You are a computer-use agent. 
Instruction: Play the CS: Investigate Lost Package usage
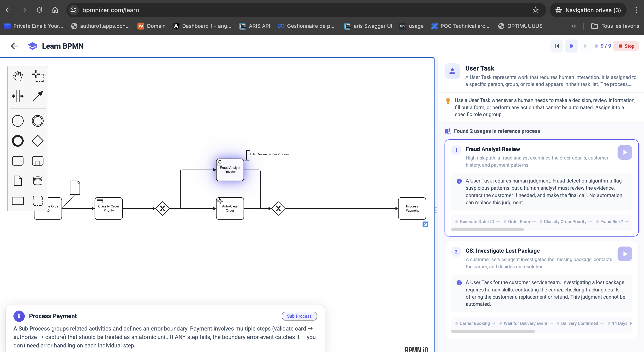624,254
